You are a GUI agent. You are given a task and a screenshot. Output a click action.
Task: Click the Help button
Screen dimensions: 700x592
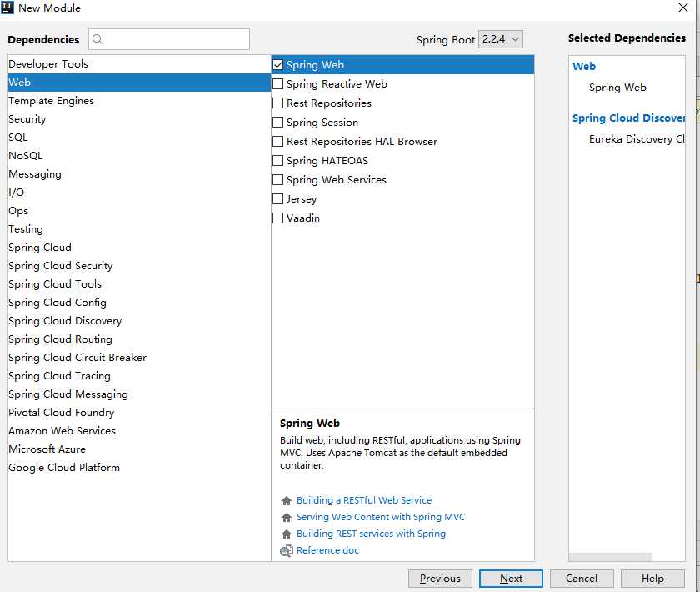pyautogui.click(x=652, y=579)
